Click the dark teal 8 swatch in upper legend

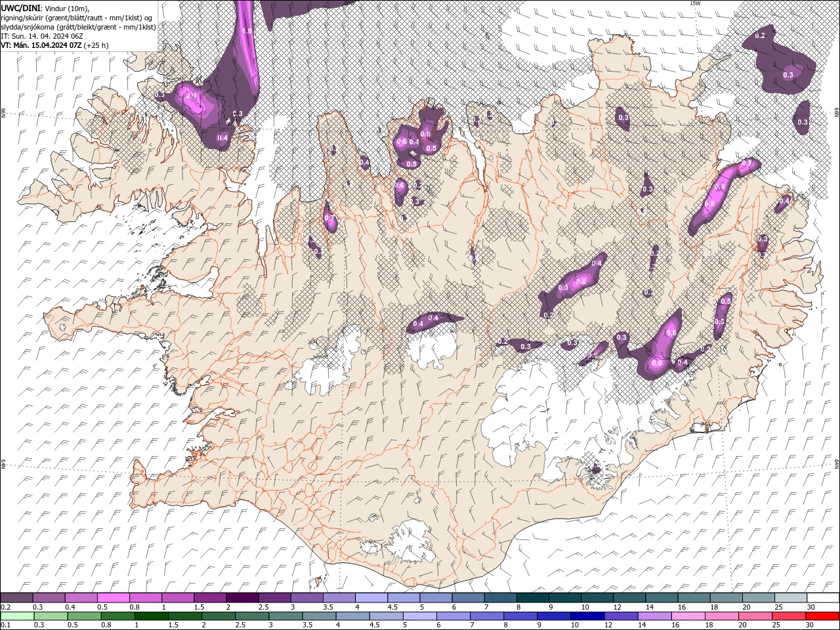point(532,598)
